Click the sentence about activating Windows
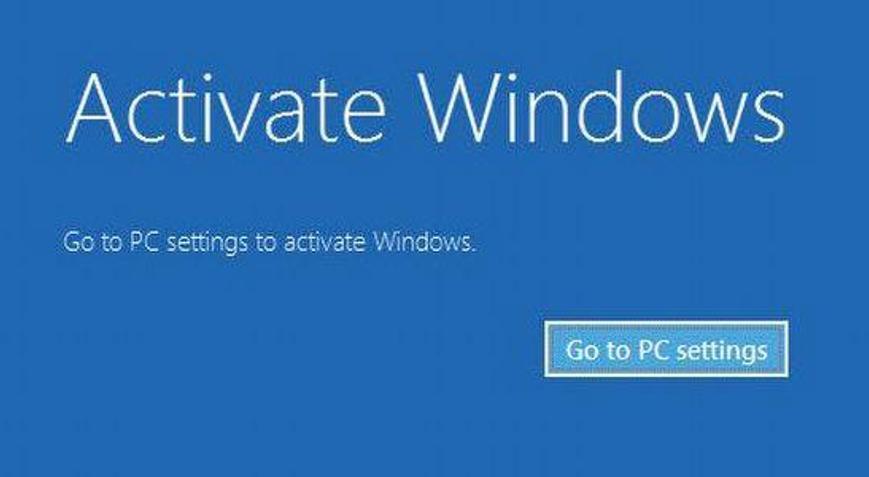Viewport: 869px width, 477px height. tap(269, 243)
